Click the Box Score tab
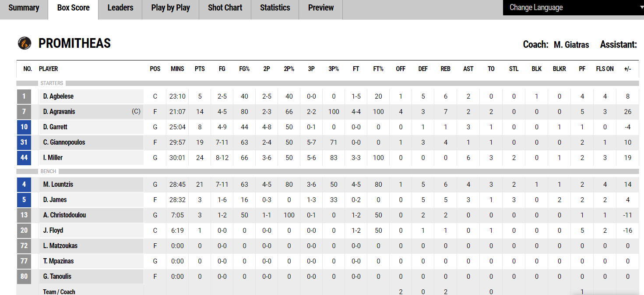 [73, 8]
